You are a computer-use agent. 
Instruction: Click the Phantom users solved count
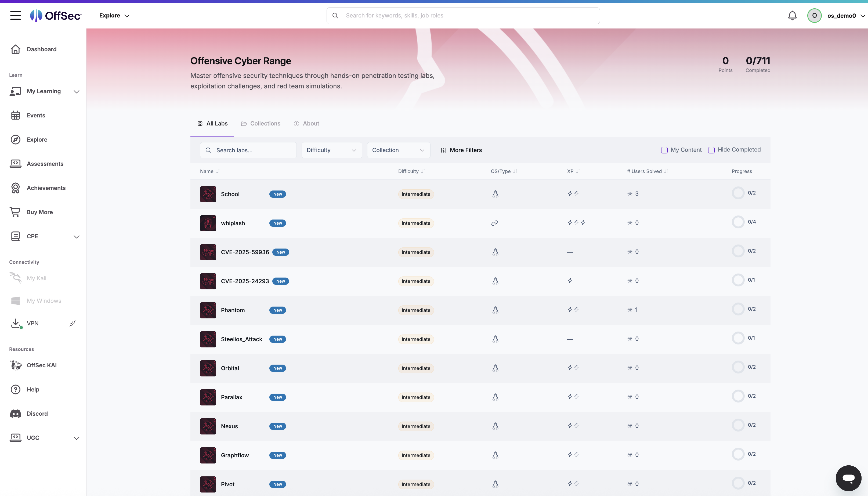point(632,310)
